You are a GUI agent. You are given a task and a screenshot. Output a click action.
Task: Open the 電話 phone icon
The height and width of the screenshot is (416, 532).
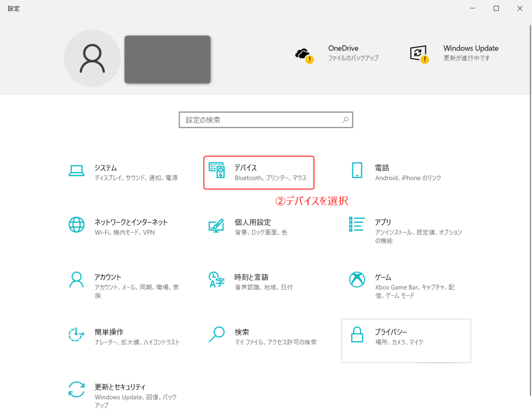point(357,170)
